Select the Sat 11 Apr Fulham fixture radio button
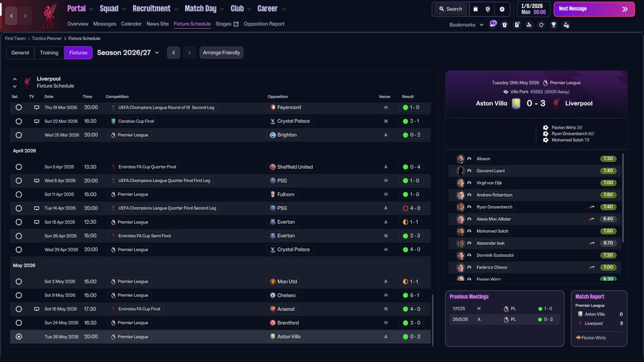Image resolution: width=644 pixels, height=362 pixels. [x=19, y=195]
